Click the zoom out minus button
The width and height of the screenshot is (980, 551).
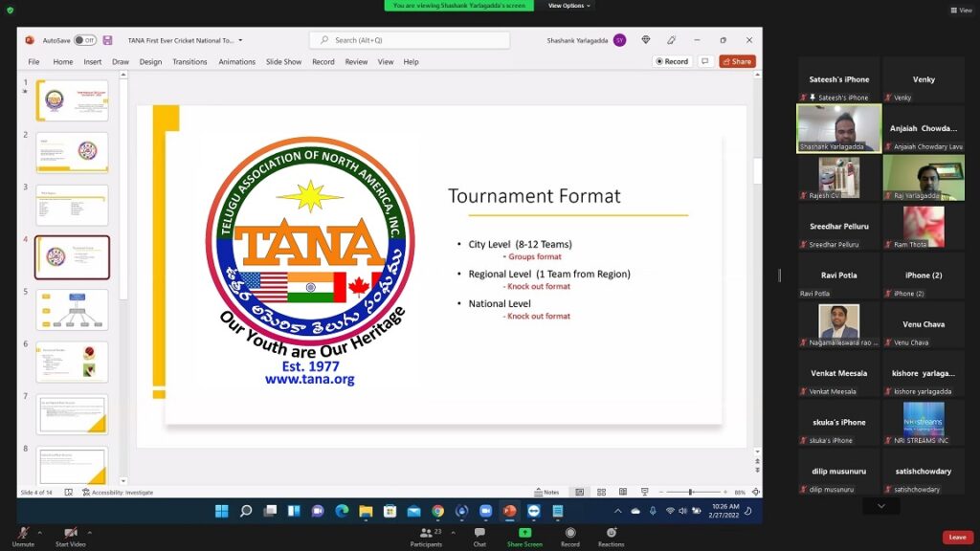(x=660, y=493)
